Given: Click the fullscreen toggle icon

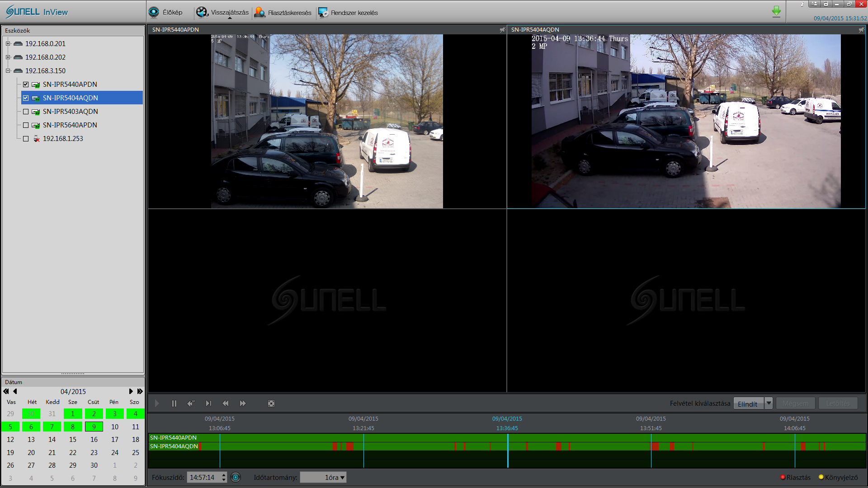Looking at the screenshot, I should [x=271, y=404].
